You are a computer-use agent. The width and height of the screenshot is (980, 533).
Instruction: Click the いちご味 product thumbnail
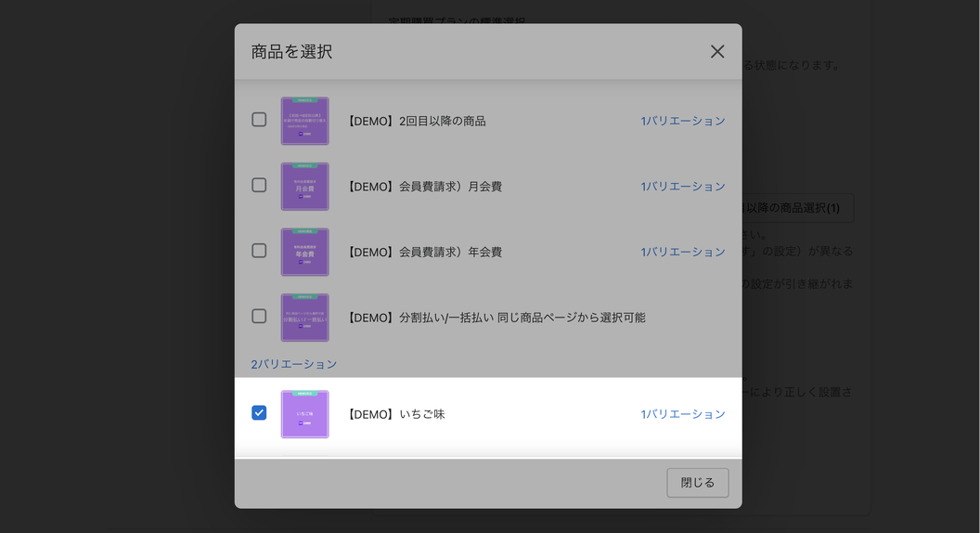[305, 414]
